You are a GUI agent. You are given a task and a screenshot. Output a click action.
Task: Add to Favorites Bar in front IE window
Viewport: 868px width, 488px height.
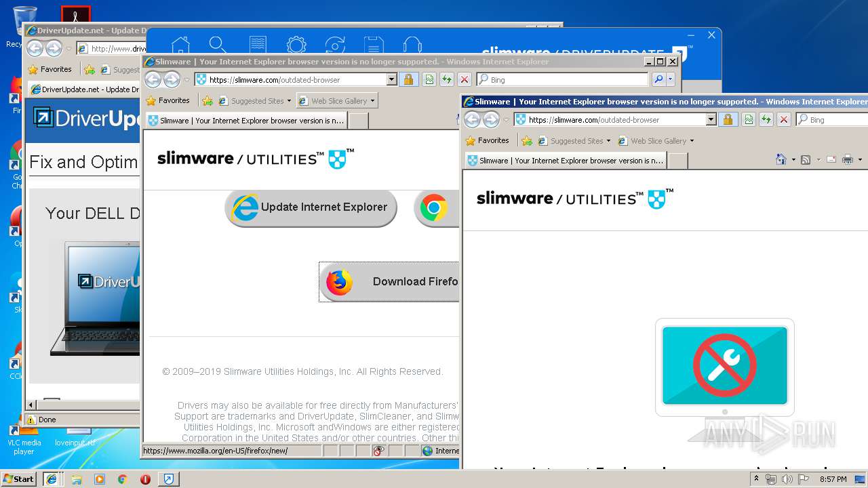pyautogui.click(x=527, y=140)
